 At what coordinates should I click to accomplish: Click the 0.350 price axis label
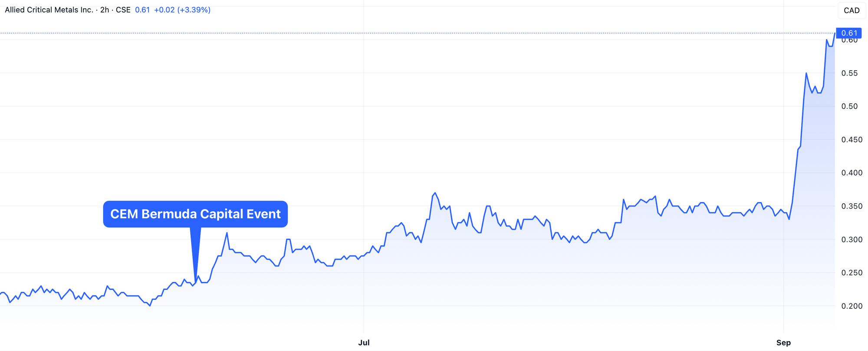[x=852, y=206]
